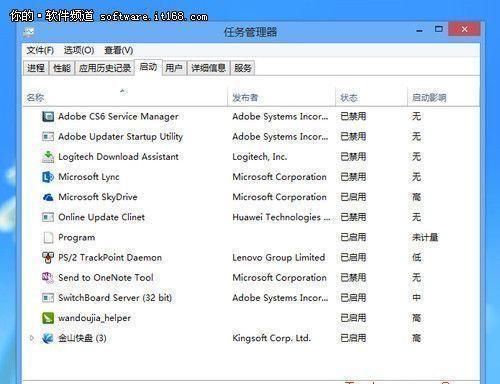
Task: Select the Online Update Clinet icon
Action: tap(48, 217)
